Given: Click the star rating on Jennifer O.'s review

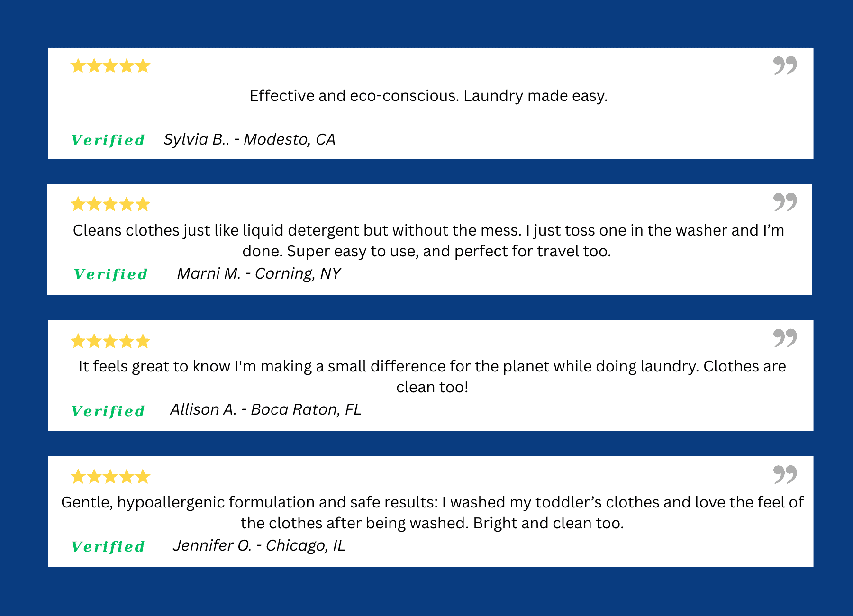Looking at the screenshot, I should [110, 476].
